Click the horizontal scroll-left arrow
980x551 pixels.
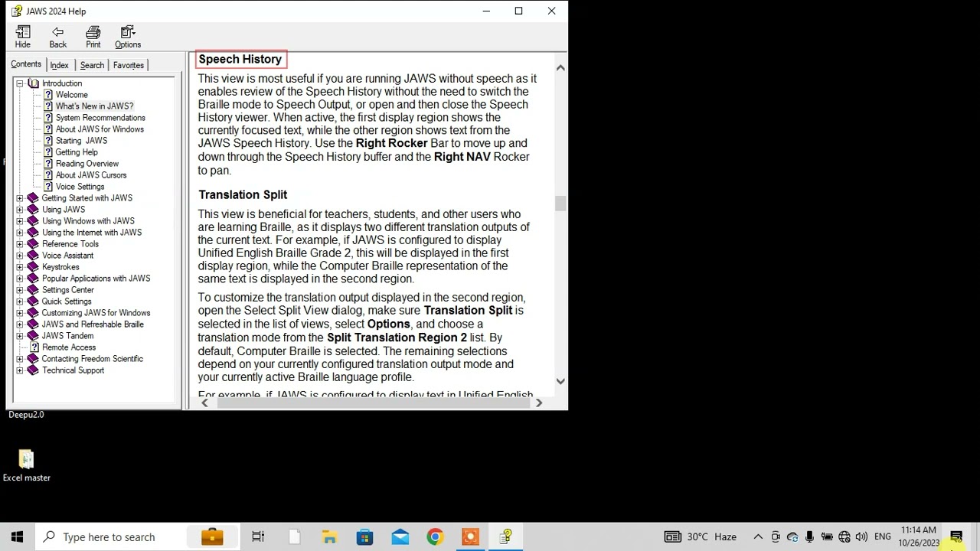tap(204, 403)
